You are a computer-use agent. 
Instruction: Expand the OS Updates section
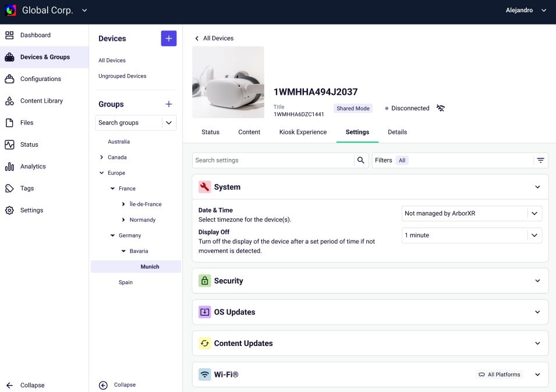tap(537, 312)
